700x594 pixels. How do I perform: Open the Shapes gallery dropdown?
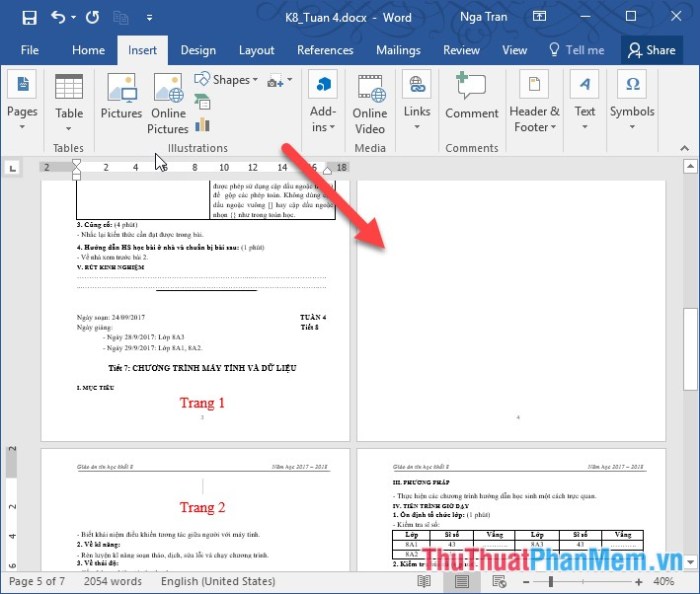click(x=226, y=80)
